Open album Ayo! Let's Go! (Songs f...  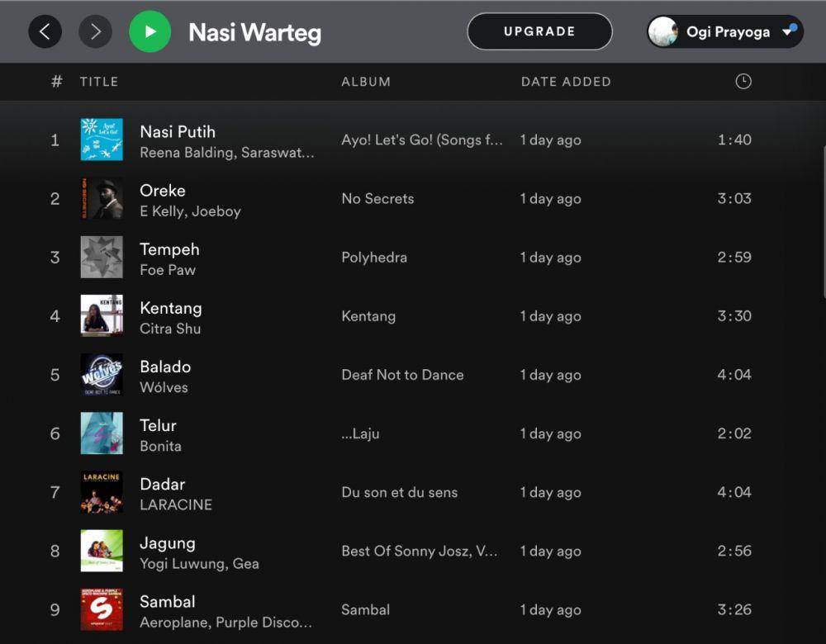(422, 140)
